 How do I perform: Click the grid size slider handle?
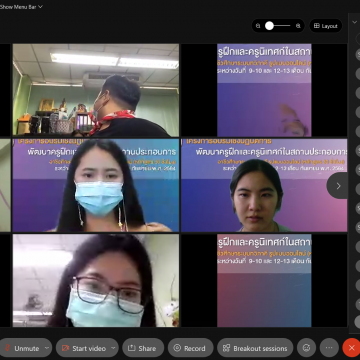tap(269, 26)
